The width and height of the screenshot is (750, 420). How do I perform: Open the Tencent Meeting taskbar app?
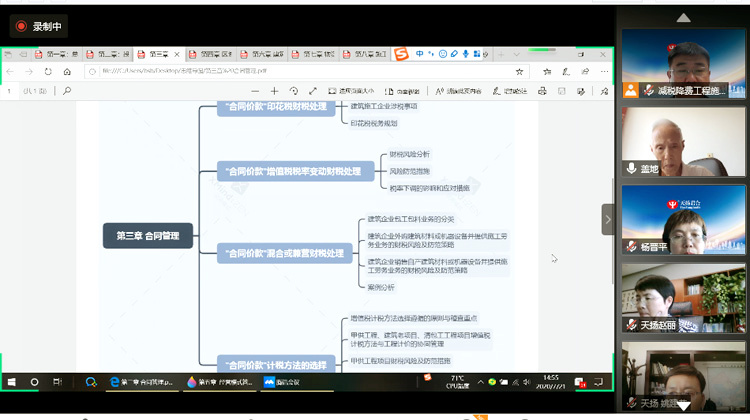pos(281,381)
